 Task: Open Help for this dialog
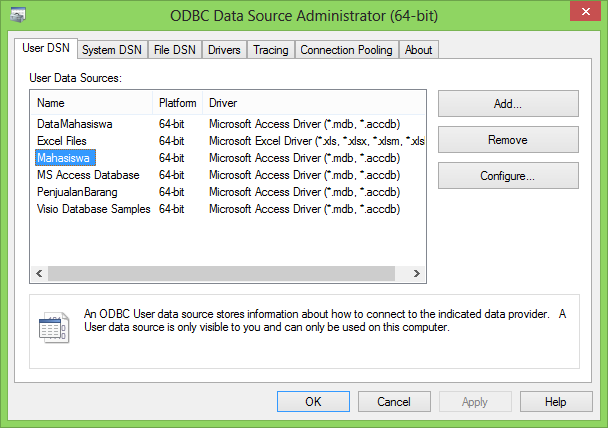[x=556, y=402]
